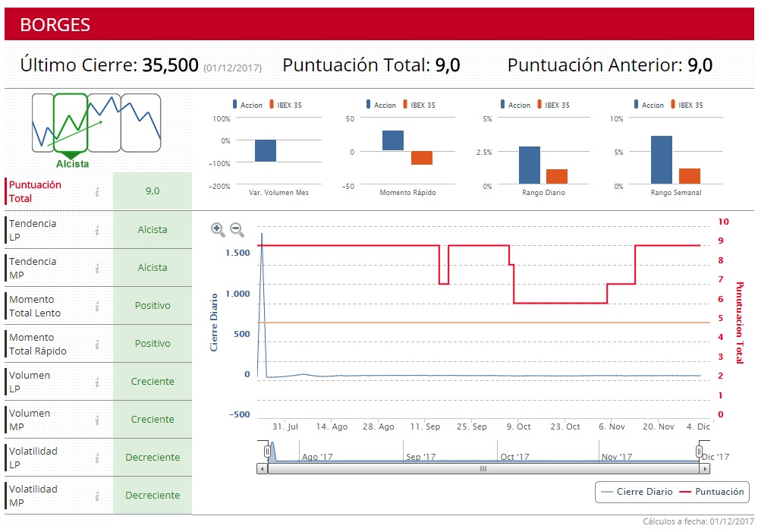Show info for Volumen LP
The height and width of the screenshot is (532, 758).
point(97,382)
